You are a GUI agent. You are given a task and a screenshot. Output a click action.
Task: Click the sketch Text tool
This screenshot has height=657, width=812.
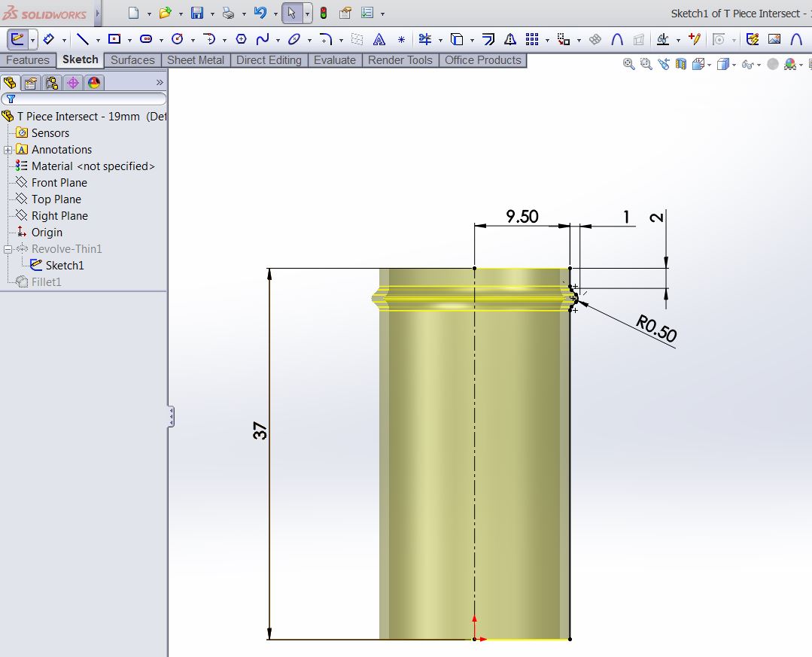pyautogui.click(x=380, y=39)
